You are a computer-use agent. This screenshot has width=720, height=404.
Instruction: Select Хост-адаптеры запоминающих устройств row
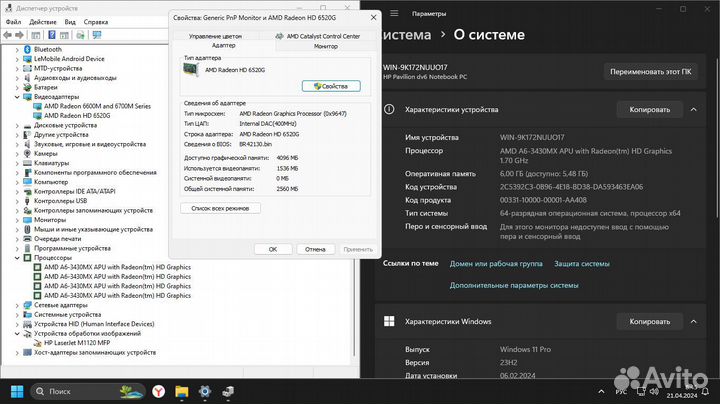(95, 353)
